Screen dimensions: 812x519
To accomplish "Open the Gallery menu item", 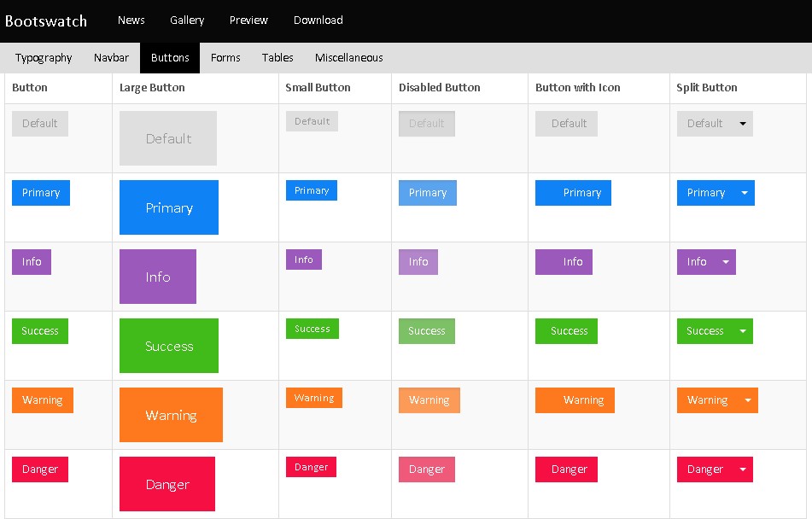I will (187, 20).
